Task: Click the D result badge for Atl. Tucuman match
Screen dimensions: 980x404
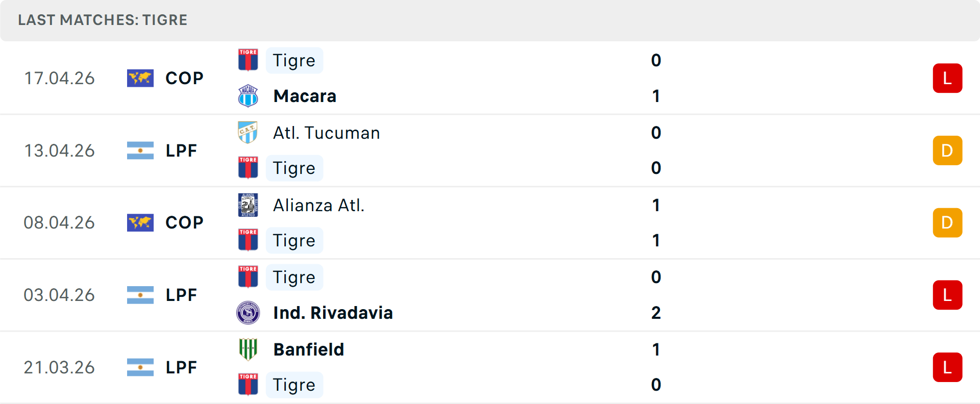Action: 947,150
